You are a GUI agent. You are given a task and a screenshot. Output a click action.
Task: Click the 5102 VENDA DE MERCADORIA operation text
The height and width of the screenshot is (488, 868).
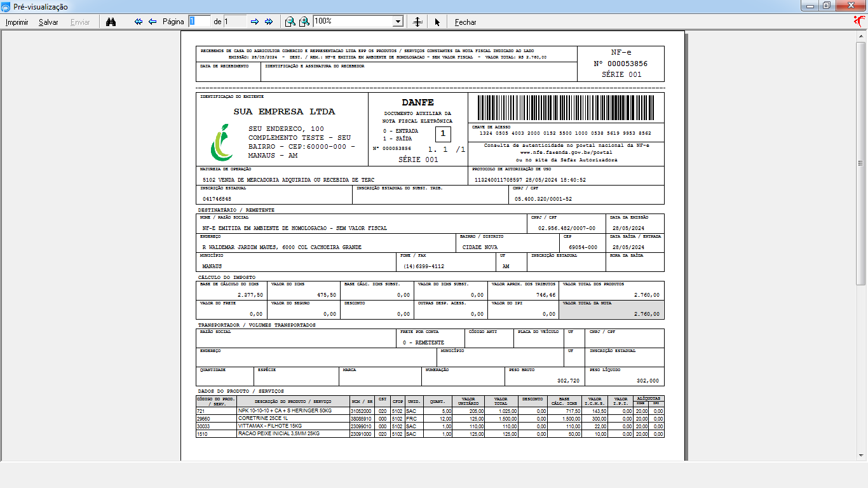[288, 180]
